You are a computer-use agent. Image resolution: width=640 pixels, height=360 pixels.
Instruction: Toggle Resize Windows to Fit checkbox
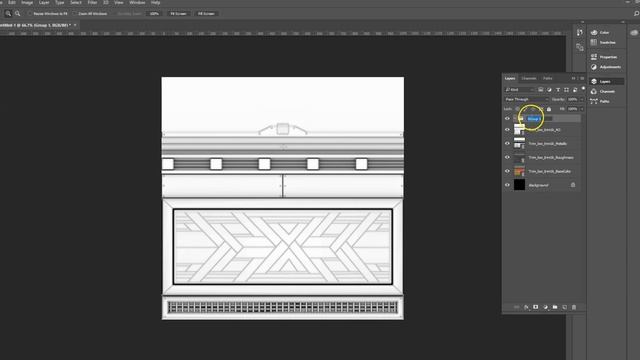[x=30, y=13]
